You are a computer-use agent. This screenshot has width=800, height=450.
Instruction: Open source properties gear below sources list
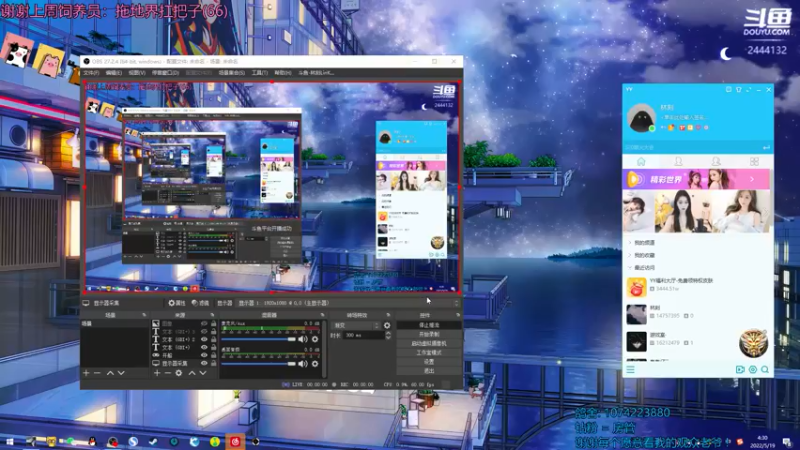point(179,373)
